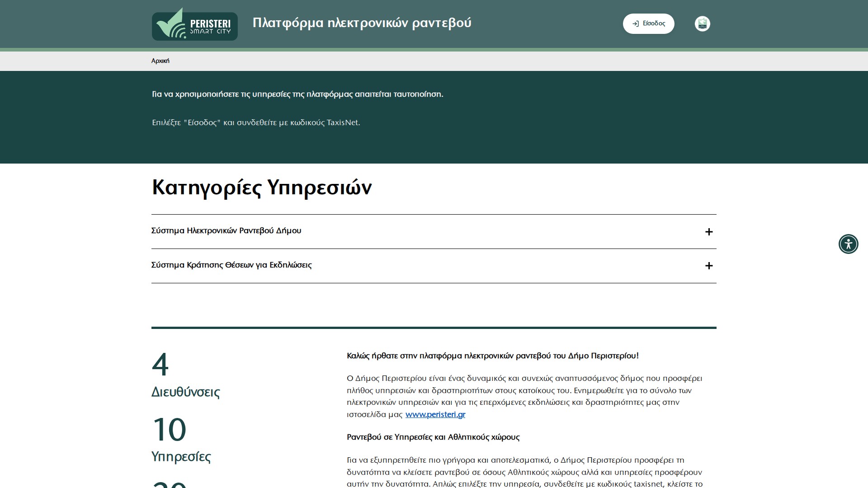Click the TaxisNet instruction text
This screenshot has height=488, width=868.
coord(256,122)
